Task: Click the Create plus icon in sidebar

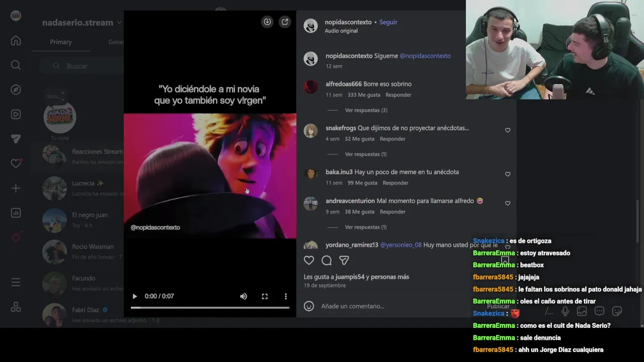Action: (16, 189)
